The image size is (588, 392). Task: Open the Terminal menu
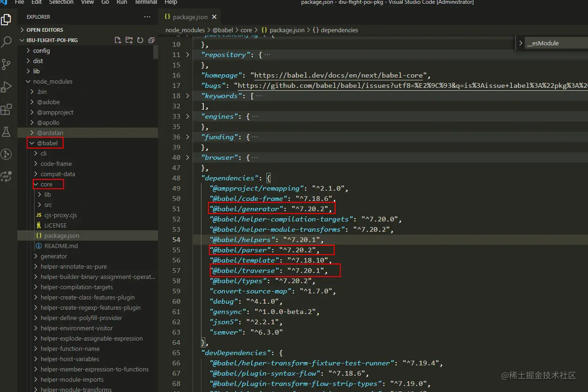coord(146,2)
